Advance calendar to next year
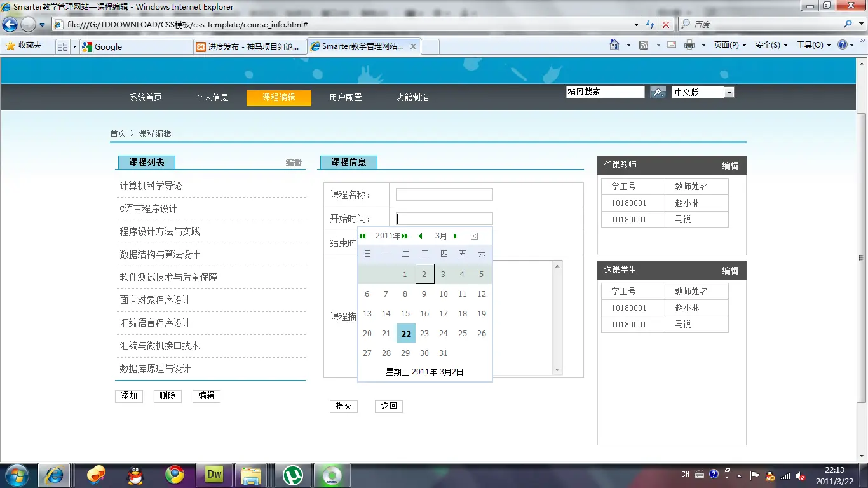This screenshot has width=868, height=488. pyautogui.click(x=405, y=236)
